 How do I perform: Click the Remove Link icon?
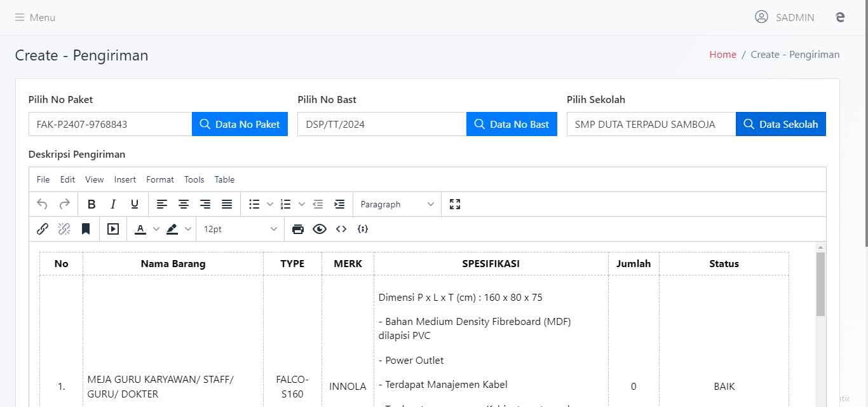pyautogui.click(x=64, y=228)
